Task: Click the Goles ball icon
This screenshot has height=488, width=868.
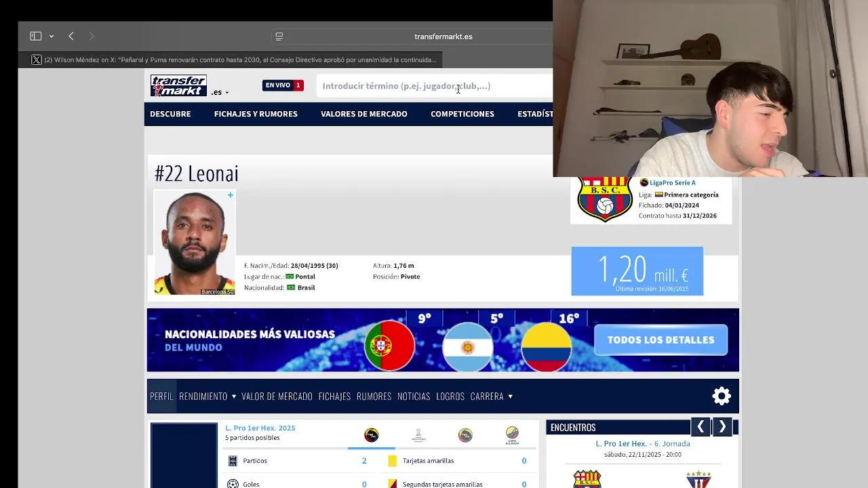Action: point(233,484)
